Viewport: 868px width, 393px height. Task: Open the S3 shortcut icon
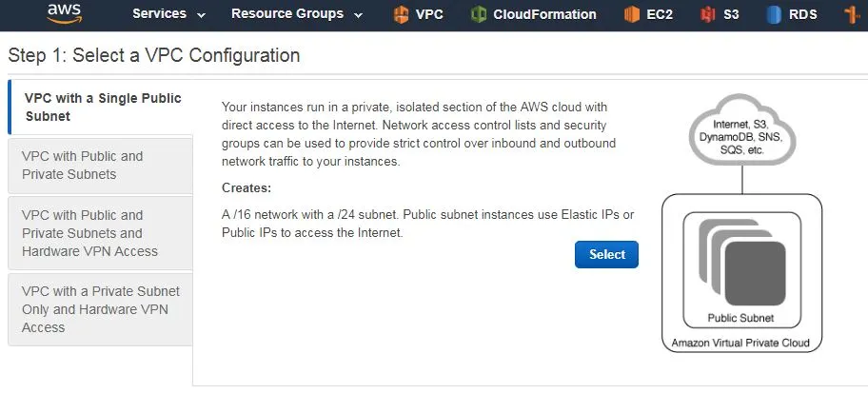pos(707,14)
